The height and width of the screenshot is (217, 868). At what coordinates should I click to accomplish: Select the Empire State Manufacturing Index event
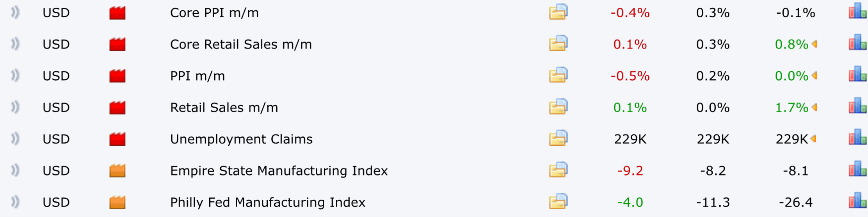click(x=279, y=171)
